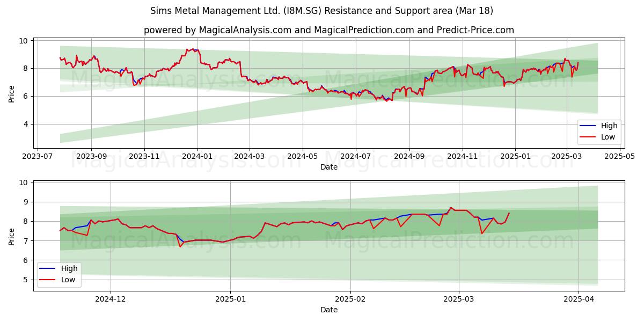Click the '2024-09' tick label
This screenshot has width=644, height=322.
point(409,157)
